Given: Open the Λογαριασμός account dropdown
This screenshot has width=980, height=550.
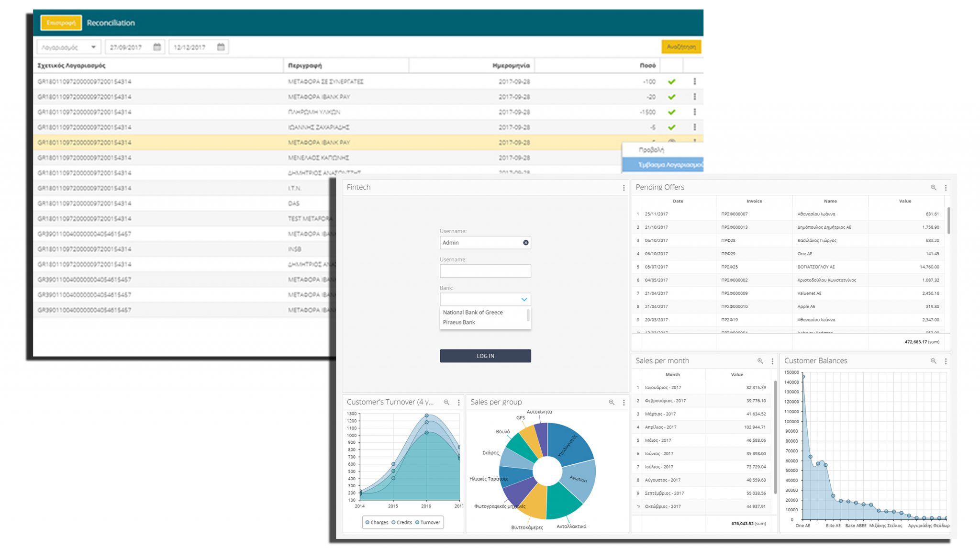Looking at the screenshot, I should tap(69, 47).
